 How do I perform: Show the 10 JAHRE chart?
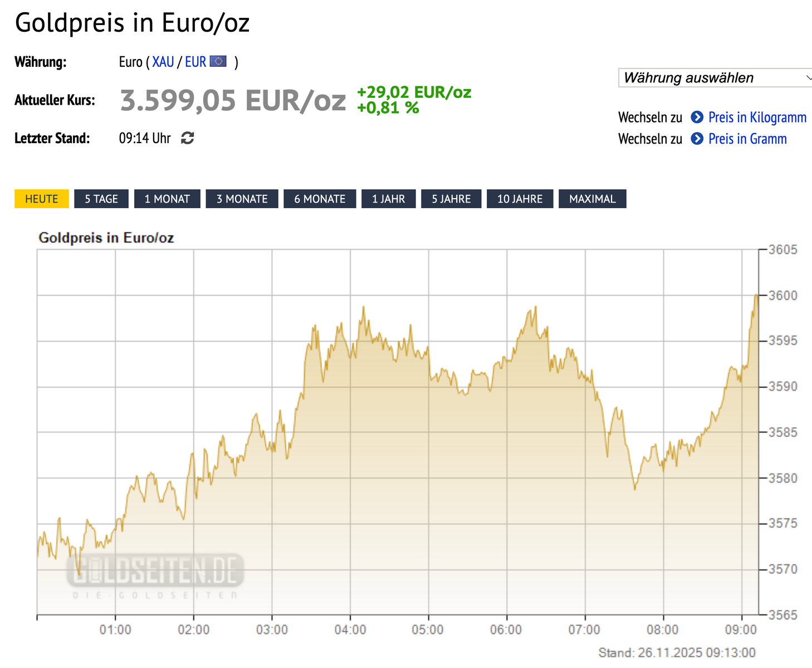[x=520, y=199]
